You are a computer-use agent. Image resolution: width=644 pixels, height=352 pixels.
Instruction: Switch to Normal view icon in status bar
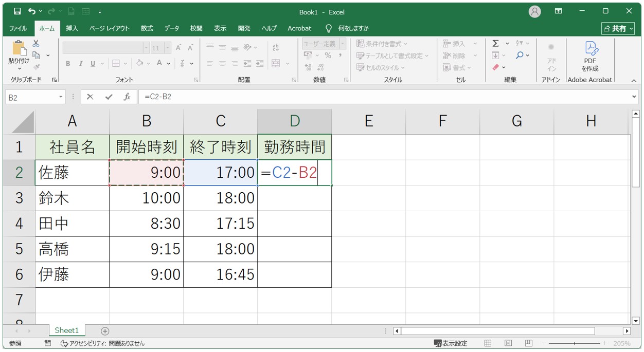488,343
